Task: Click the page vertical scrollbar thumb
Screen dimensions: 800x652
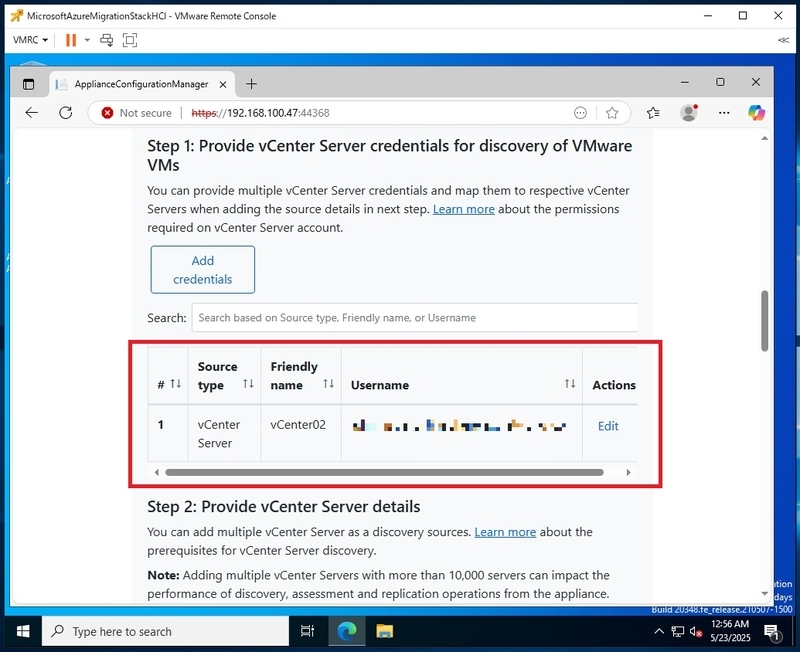Action: (x=764, y=321)
